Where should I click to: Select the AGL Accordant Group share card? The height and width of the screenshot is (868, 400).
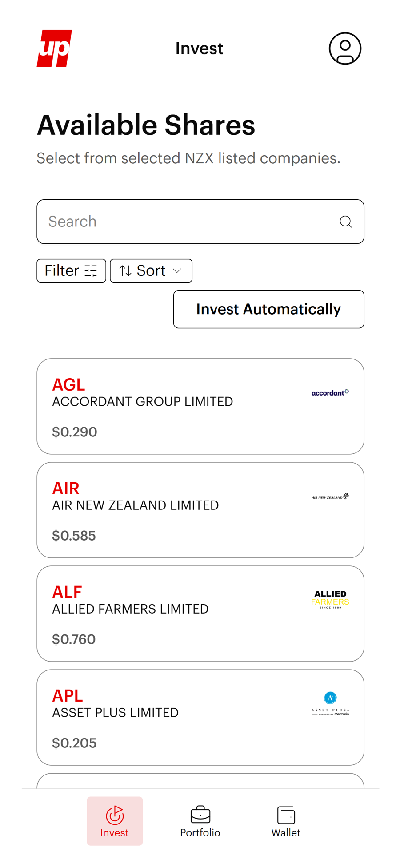pyautogui.click(x=200, y=406)
